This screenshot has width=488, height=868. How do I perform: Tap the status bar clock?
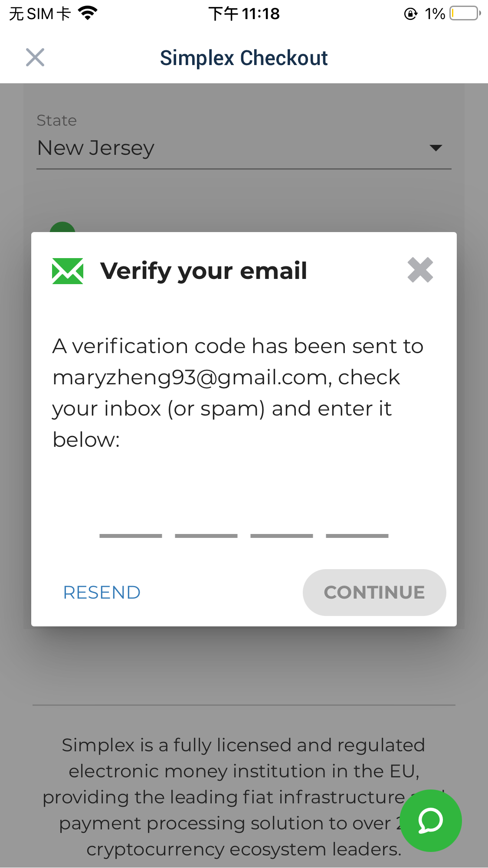[x=244, y=14]
